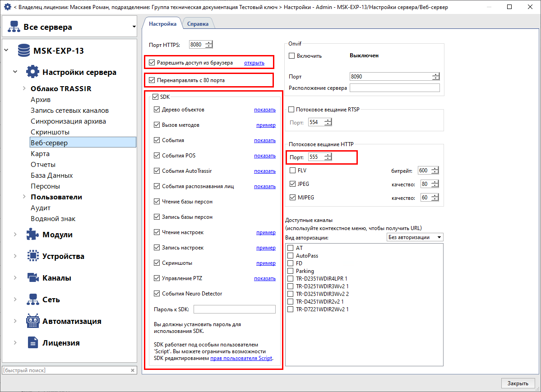Expand the Автоматизация section
This screenshot has height=392, width=541.
point(15,321)
